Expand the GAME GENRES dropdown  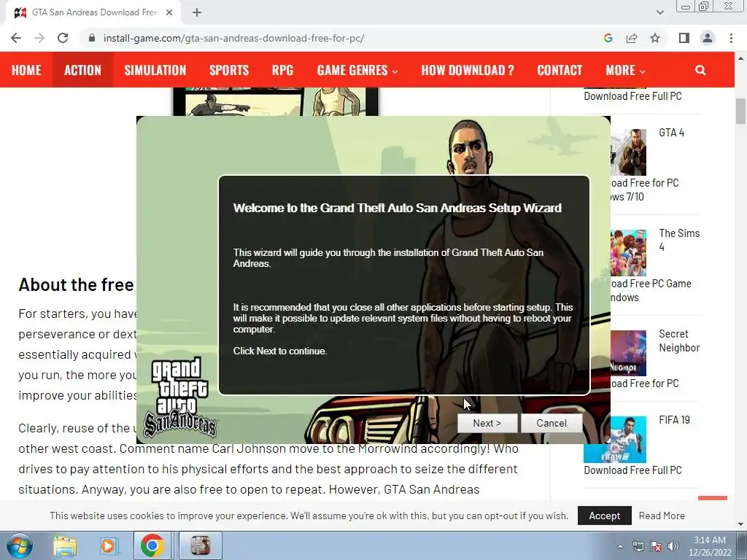coord(357,70)
